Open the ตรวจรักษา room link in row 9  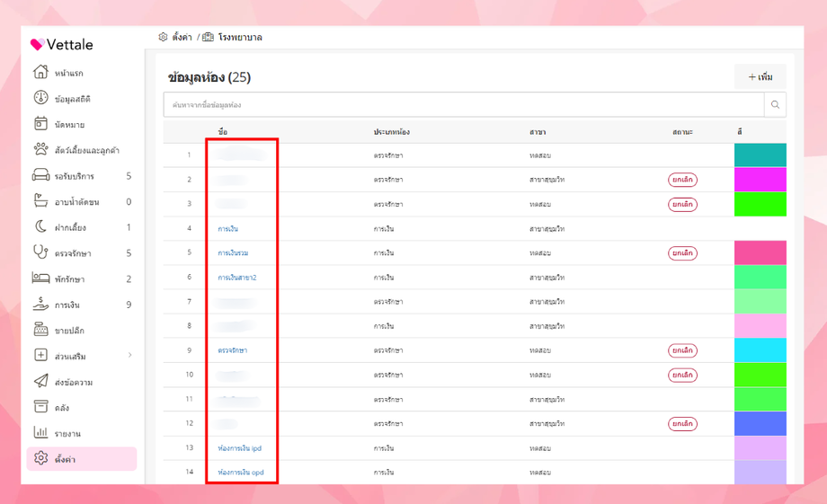tap(233, 350)
